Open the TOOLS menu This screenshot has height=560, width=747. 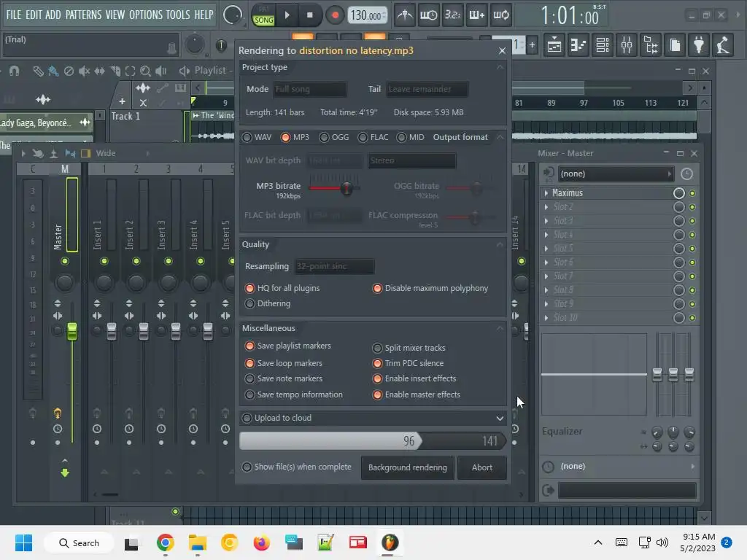click(178, 15)
